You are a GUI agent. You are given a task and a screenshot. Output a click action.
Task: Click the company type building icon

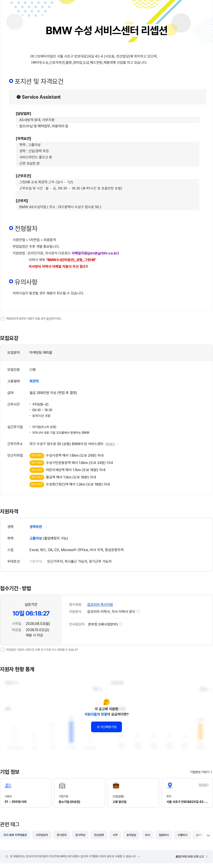pos(62,786)
